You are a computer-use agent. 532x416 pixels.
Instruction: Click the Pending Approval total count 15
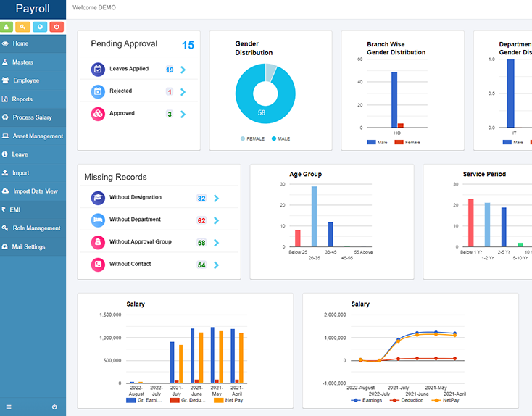[x=188, y=45]
